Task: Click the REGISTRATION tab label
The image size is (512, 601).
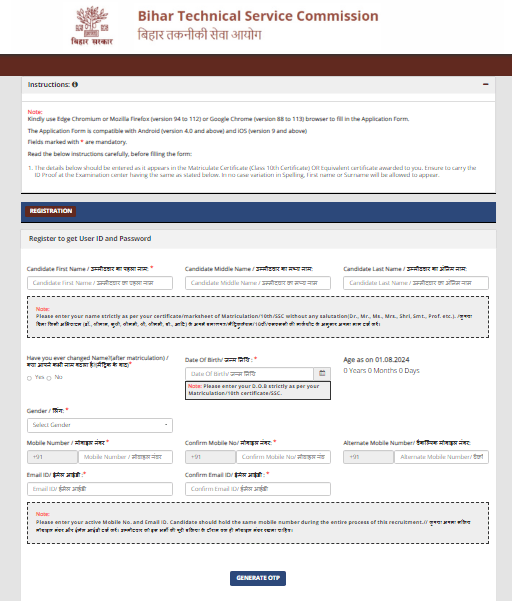Action: pyautogui.click(x=51, y=211)
